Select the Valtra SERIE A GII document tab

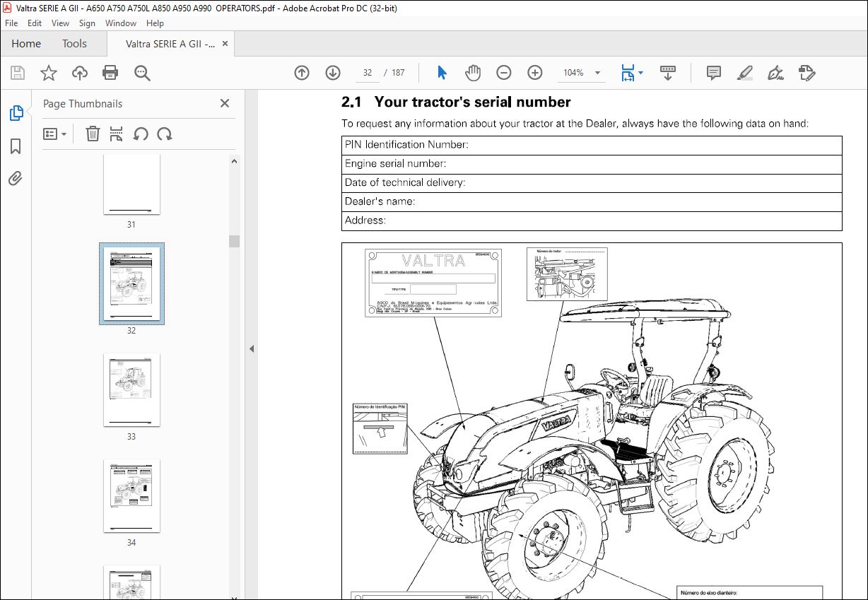[170, 44]
